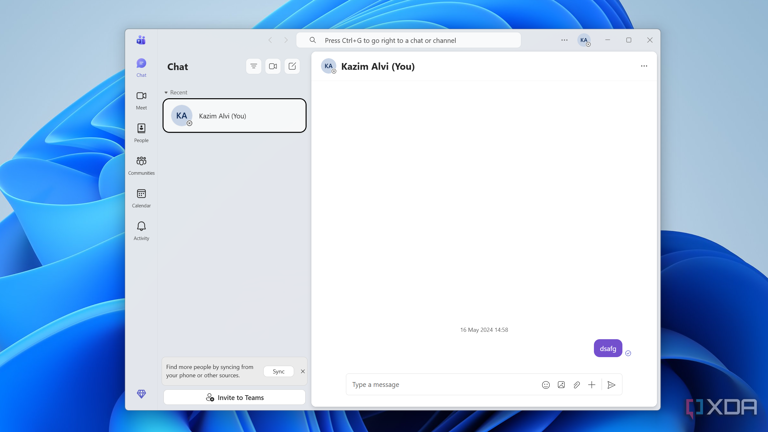
Task: Attach a file with paperclip icon
Action: tap(577, 385)
